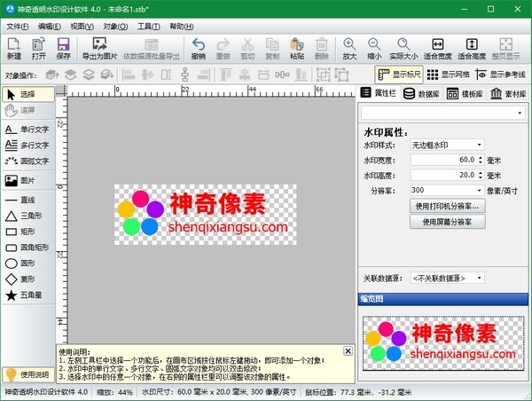Toggle 显示参考线 guide lines
532x401 pixels.
[x=502, y=75]
